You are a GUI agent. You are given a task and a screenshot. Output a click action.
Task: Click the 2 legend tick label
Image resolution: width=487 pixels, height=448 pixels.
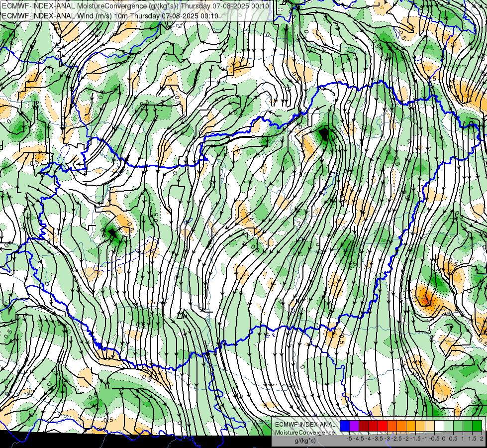tap(482, 439)
